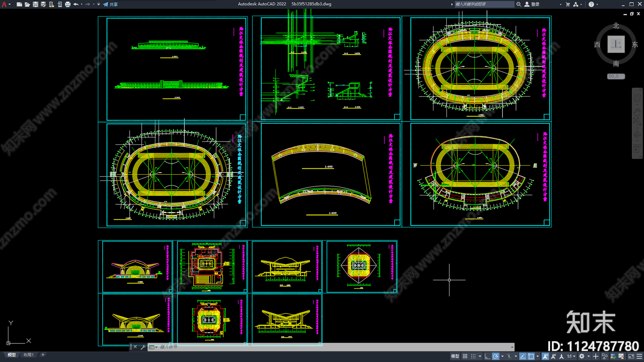This screenshot has height=362, width=644.
Task: Open command line customize wrench icon
Action: click(x=143, y=347)
